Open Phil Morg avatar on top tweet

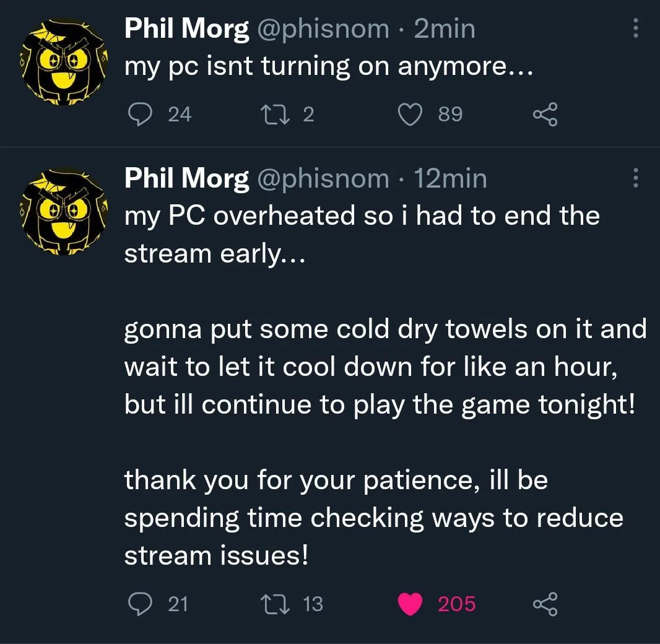[64, 63]
